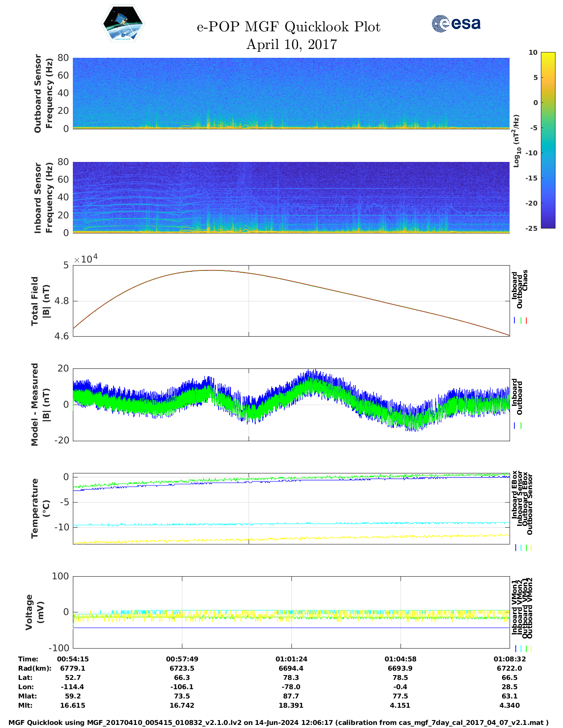Click the 'Total Field |B| (nT)' axis label
Screen dimensions: 563x728
click(x=41, y=301)
